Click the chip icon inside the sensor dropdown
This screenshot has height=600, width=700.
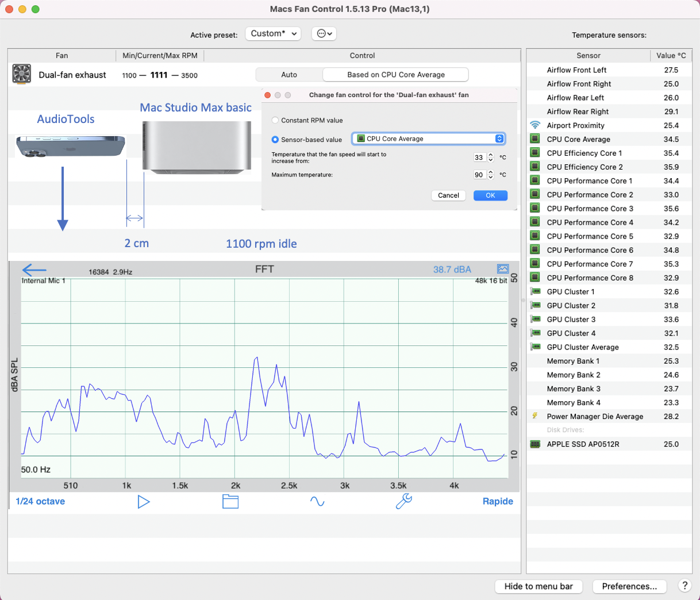361,139
